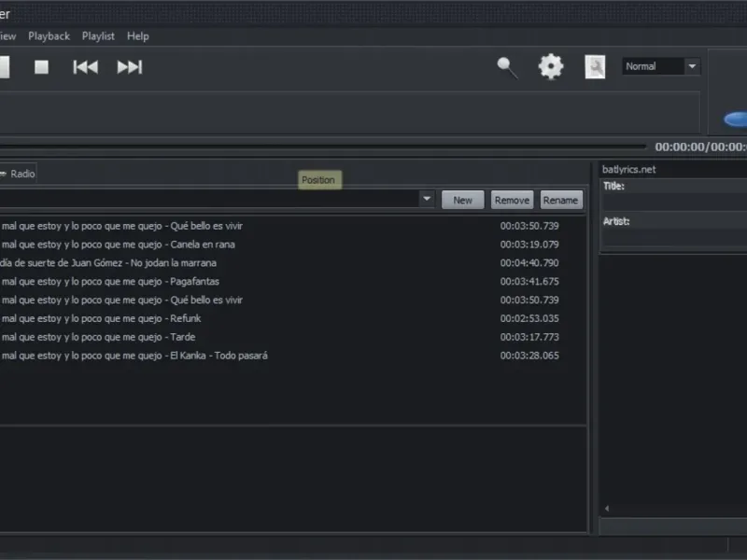The height and width of the screenshot is (560, 747).
Task: Select the El Kanka - Todo pasará track
Action: click(x=293, y=356)
